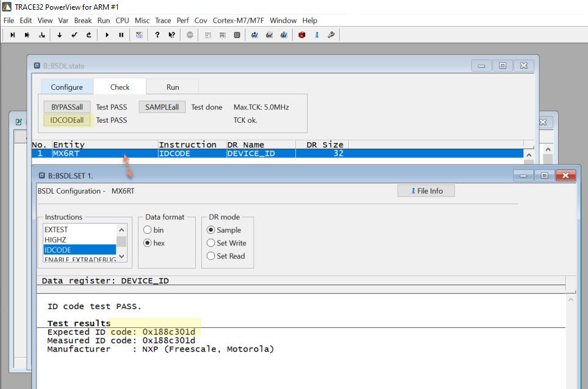Switch to the Run tab

pos(173,87)
